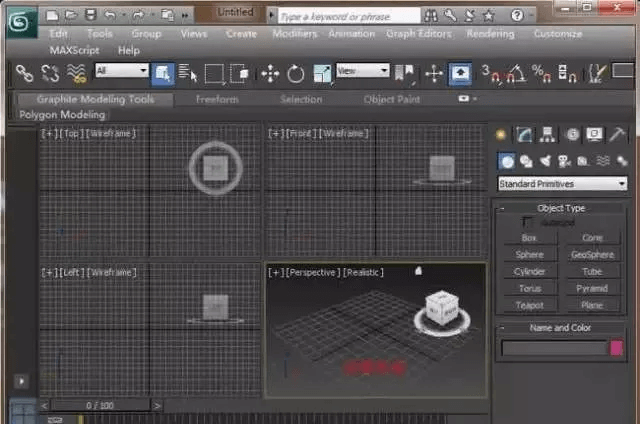Activate the Select Object tool
Screen dimensions: 640x424
point(163,74)
